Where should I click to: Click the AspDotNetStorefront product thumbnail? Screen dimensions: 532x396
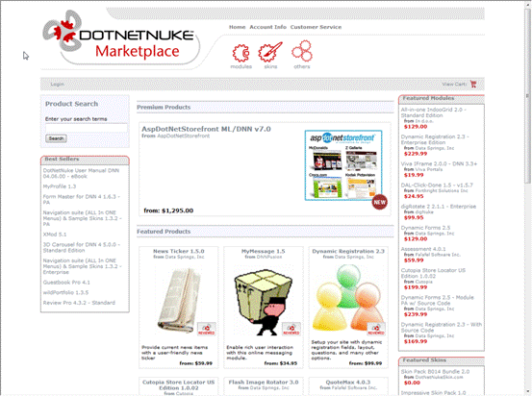[x=343, y=165]
